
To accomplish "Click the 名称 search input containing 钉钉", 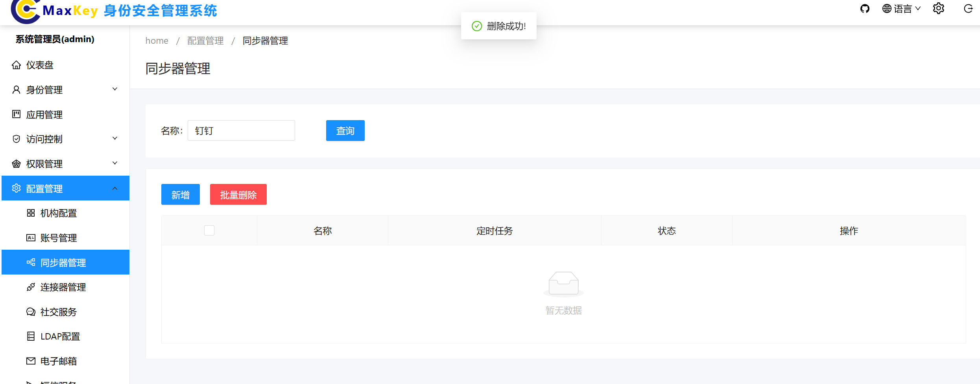I will pyautogui.click(x=241, y=130).
